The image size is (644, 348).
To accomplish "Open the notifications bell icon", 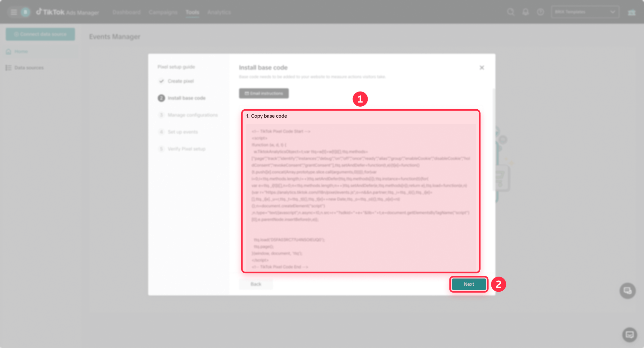I will [526, 12].
